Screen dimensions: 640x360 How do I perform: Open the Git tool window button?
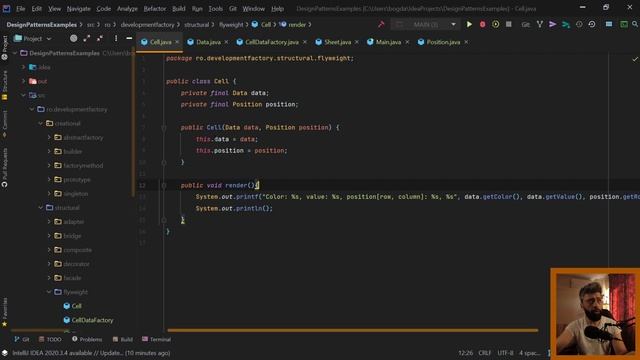click(22, 340)
